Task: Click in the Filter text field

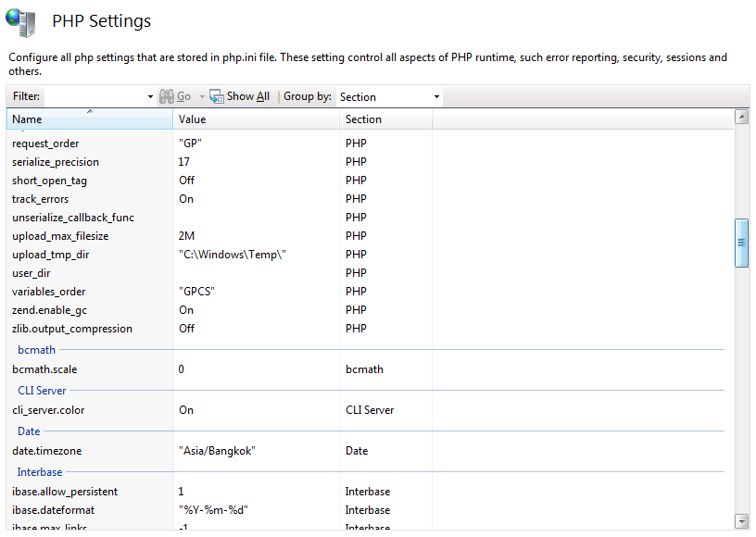Action: (x=94, y=97)
